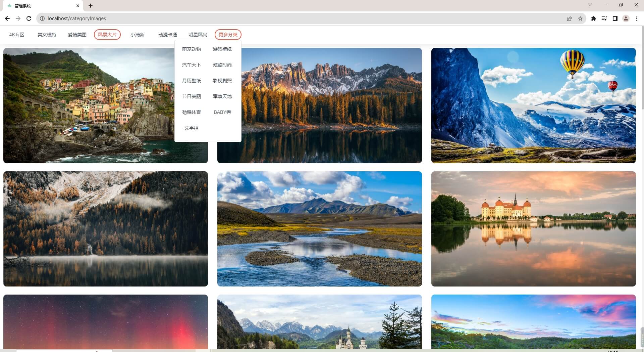Bookmark this page with star
The width and height of the screenshot is (644, 352).
(x=580, y=18)
